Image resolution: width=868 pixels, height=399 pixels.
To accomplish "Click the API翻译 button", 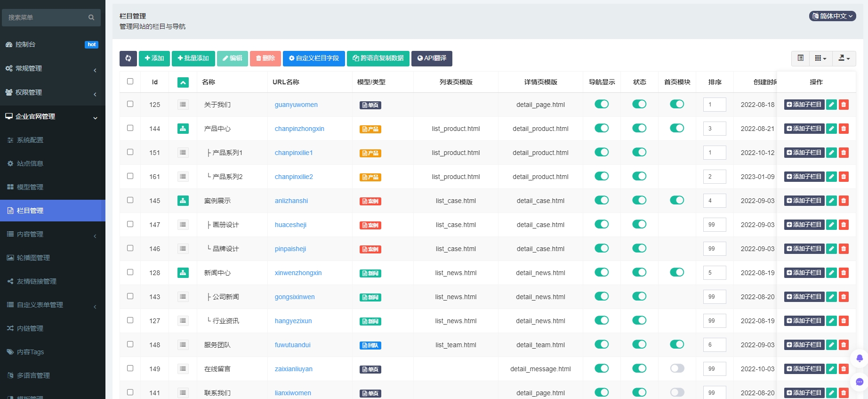I will [432, 58].
